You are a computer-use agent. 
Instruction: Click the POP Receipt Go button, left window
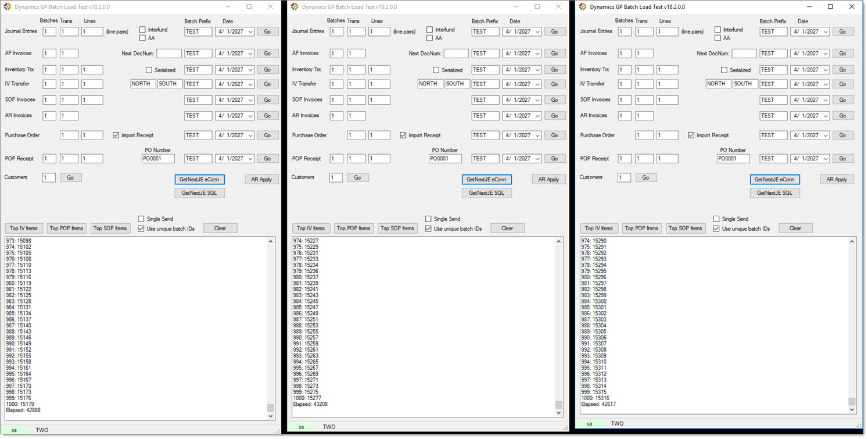pos(268,159)
